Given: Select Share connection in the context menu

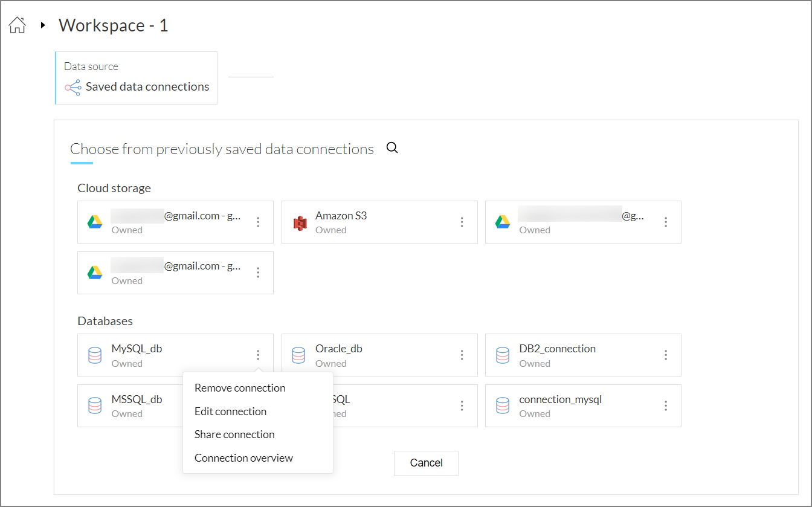Looking at the screenshot, I should tap(234, 434).
